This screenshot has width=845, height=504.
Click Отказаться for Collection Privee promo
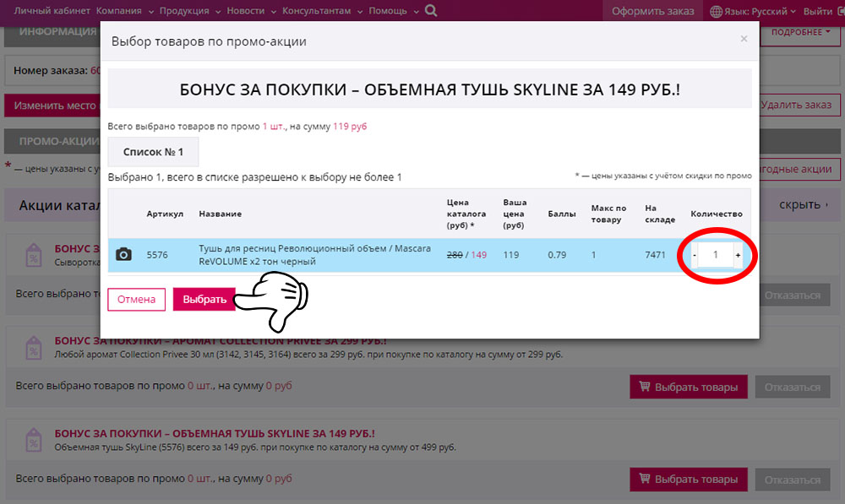click(x=793, y=387)
